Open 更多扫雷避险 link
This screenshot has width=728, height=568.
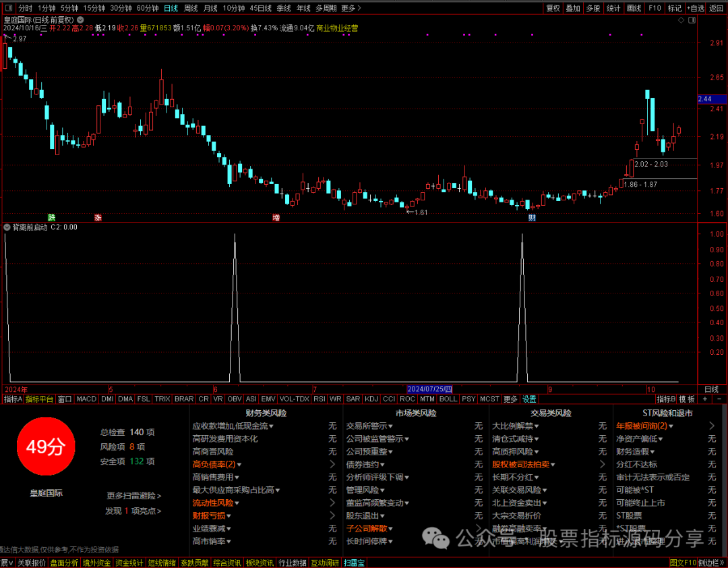coord(133,496)
